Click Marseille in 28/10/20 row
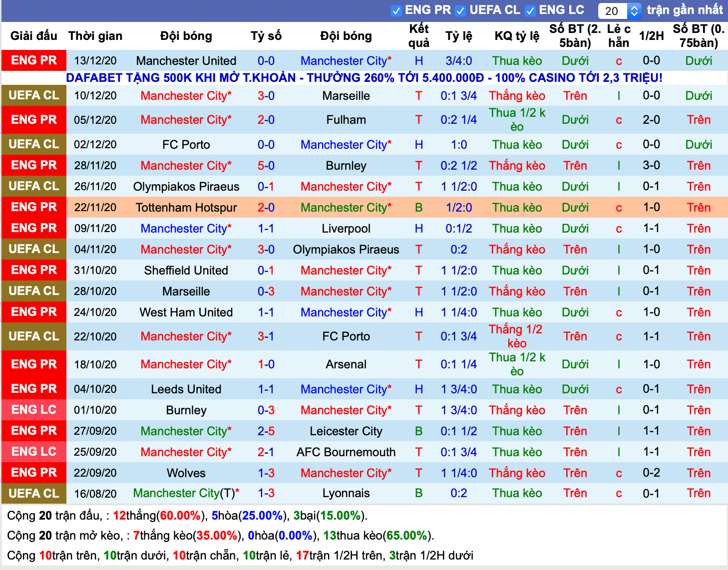Screen dimensions: 728x570 pyautogui.click(x=186, y=291)
